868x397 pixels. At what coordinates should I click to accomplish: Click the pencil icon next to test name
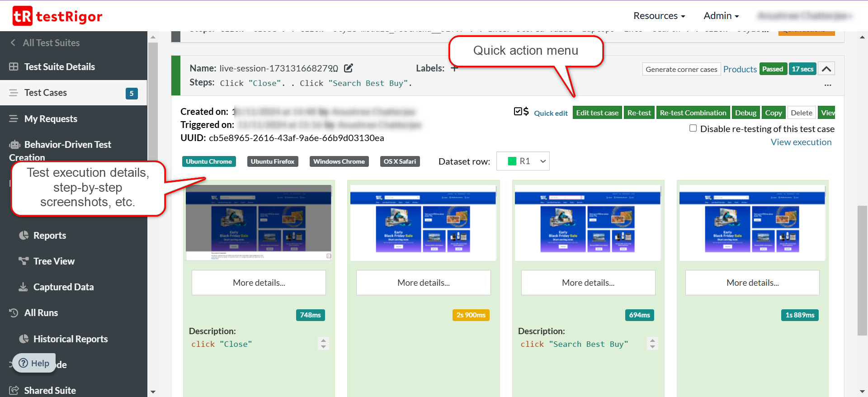click(348, 68)
